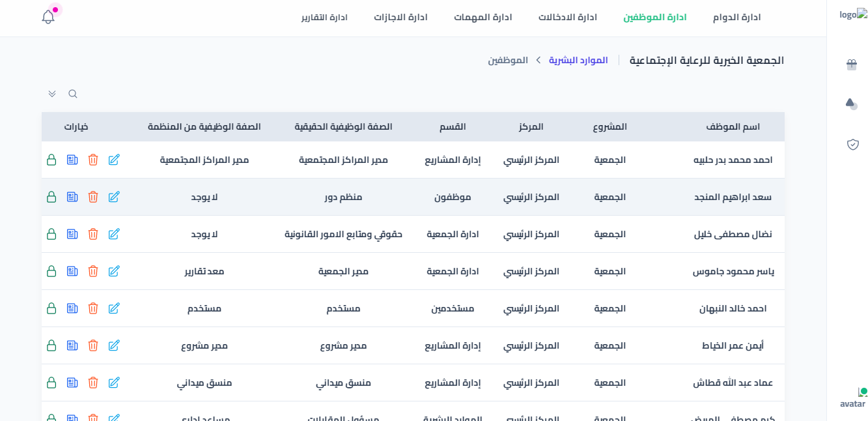868x421 pixels.
Task: Click the search magnifier above the table
Action: (73, 94)
